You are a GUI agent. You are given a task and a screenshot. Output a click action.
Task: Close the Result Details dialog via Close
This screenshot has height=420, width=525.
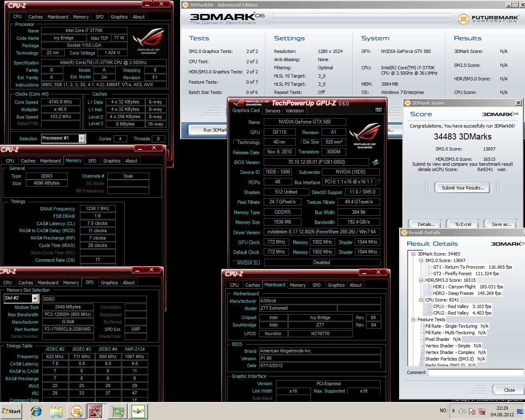tap(509, 390)
